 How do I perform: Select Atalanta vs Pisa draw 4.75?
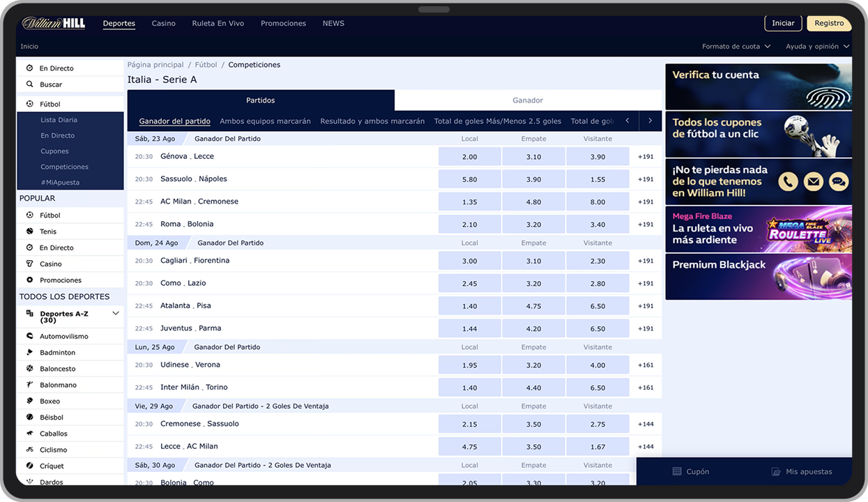point(534,306)
